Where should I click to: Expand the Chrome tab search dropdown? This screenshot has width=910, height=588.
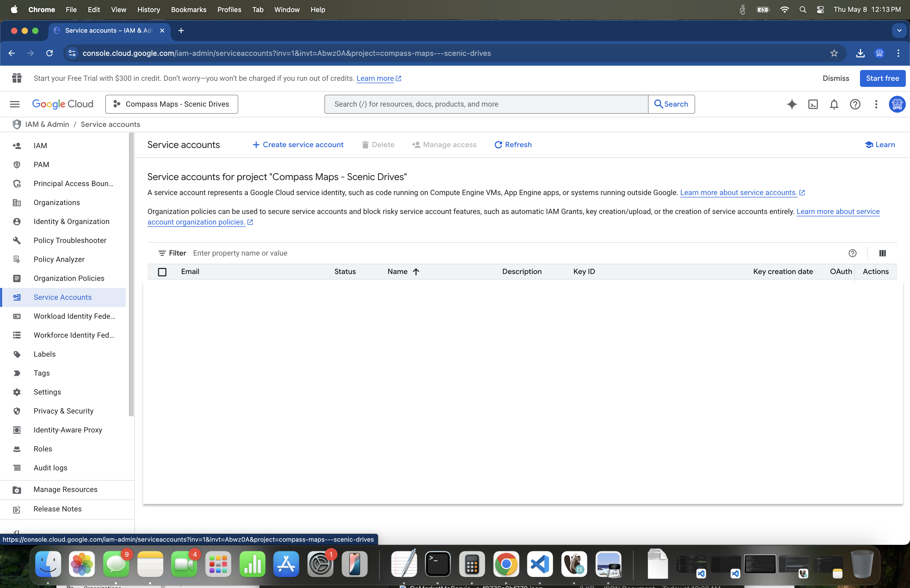point(899,31)
